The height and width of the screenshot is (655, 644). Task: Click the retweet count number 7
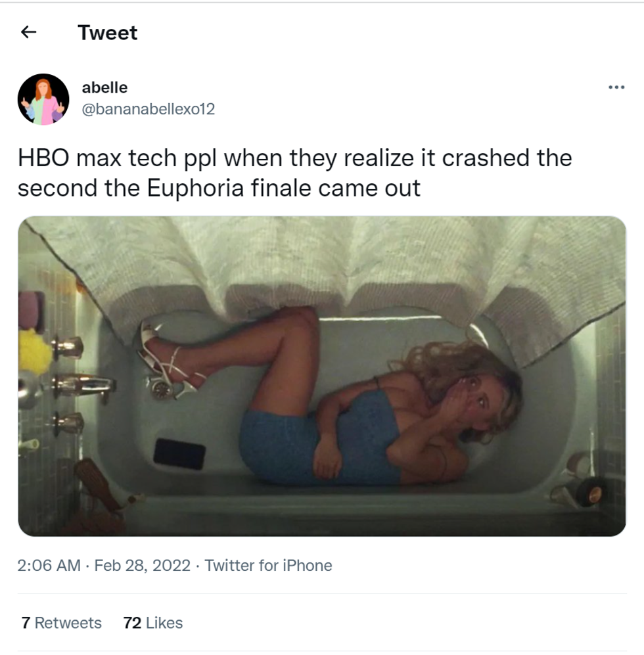pos(25,623)
